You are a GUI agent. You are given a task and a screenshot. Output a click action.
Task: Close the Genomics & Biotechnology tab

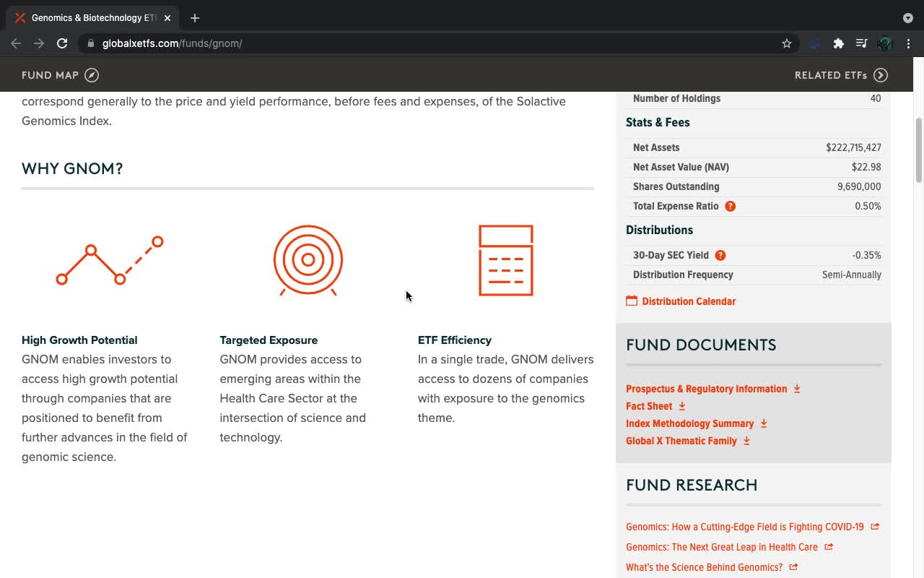[x=167, y=18]
